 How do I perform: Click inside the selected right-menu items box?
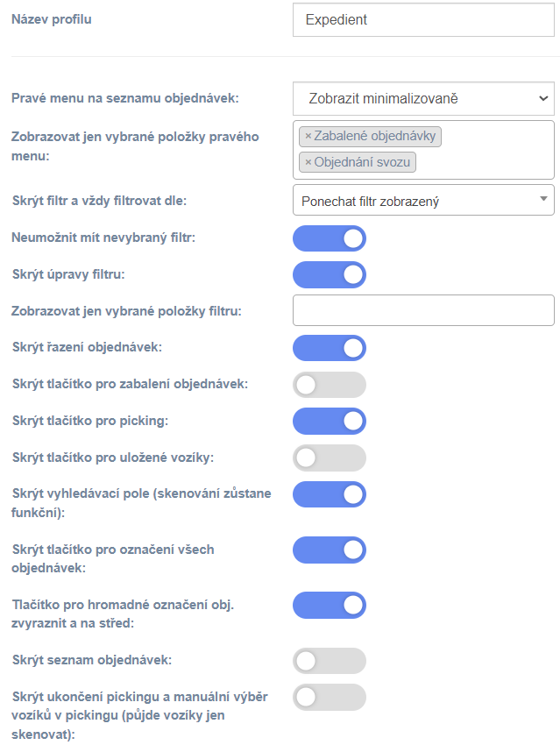[485, 150]
